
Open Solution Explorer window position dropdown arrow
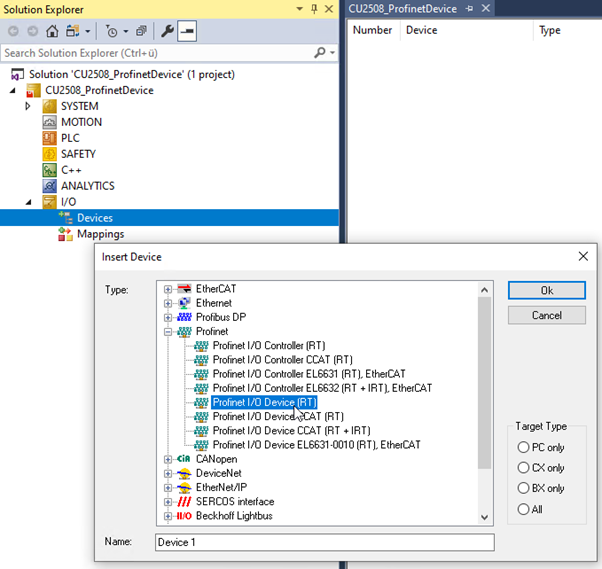coord(299,9)
